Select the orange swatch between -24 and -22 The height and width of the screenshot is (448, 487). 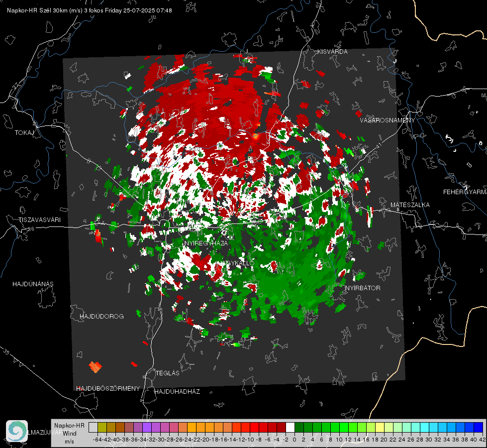[192, 427]
